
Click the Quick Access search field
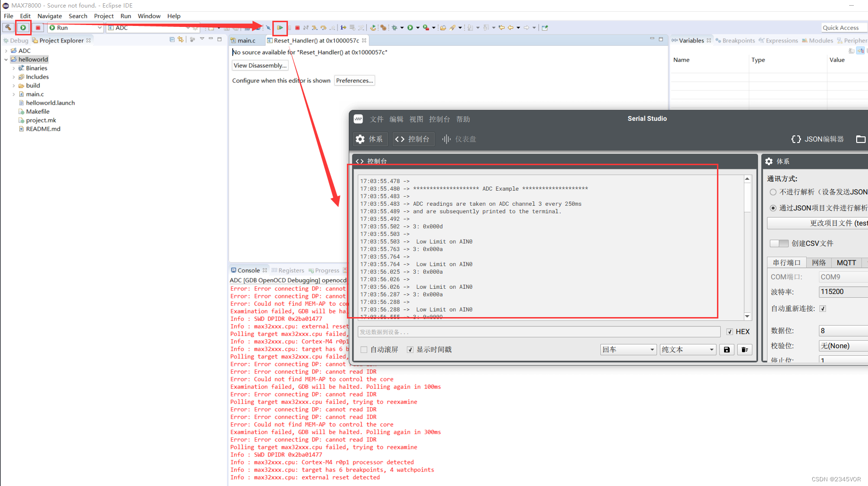point(844,28)
